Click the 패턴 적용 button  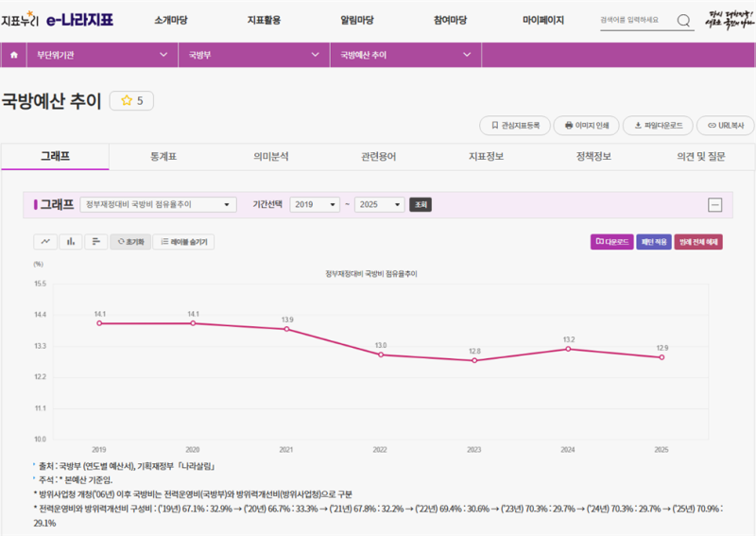[x=654, y=242]
